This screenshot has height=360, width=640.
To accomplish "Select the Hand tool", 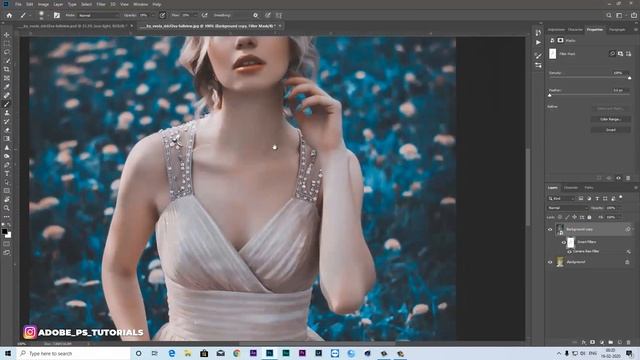I will [7, 200].
